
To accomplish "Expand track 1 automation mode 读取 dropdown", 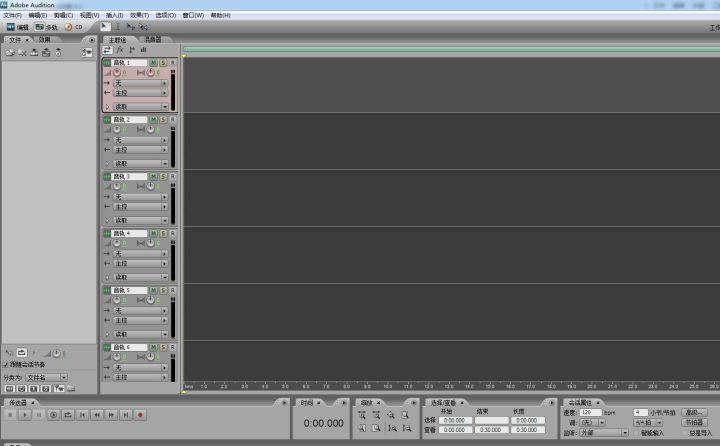I will (164, 106).
